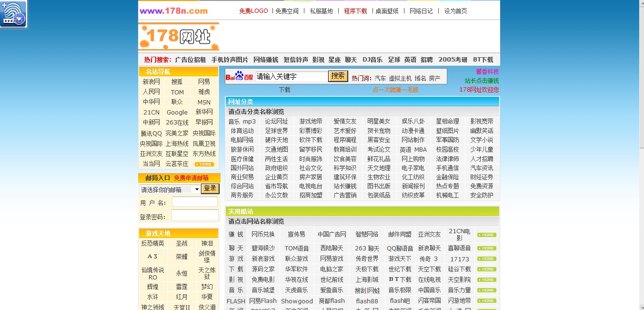Viewport: 644px width, 310px height.
Task: Open MORE in the 名站导航 panel
Action: tap(204, 164)
